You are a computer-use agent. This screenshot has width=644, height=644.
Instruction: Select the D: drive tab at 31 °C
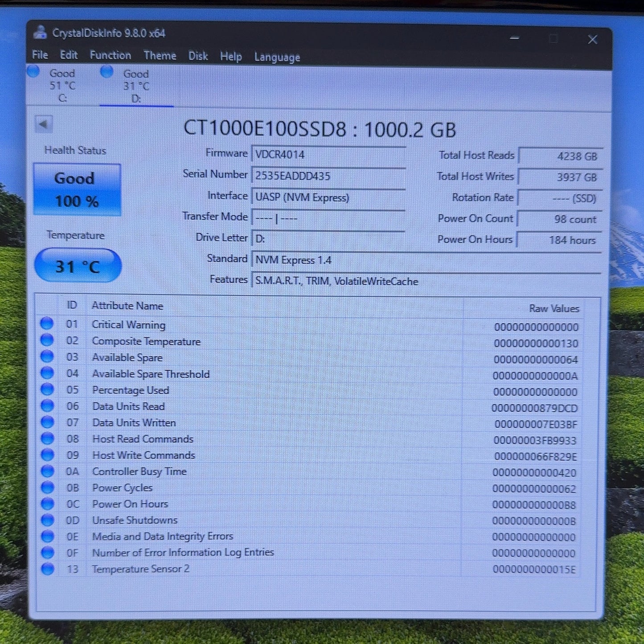point(136,86)
